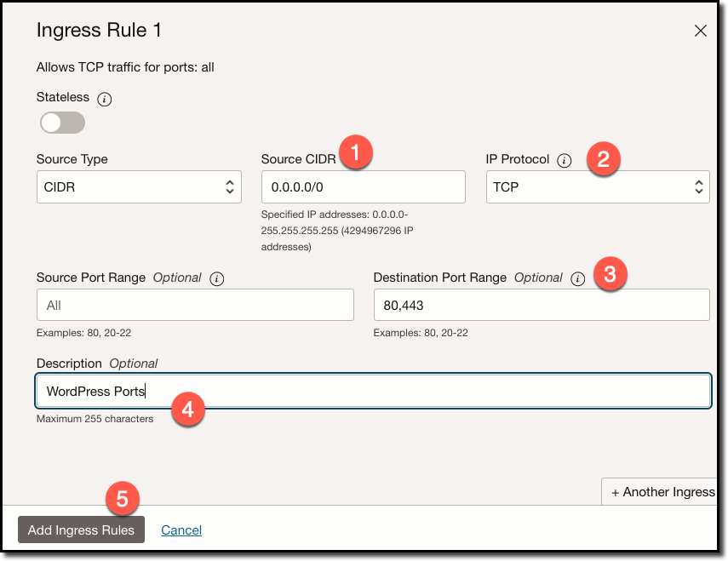Open the Source Port Range info icon

[215, 278]
